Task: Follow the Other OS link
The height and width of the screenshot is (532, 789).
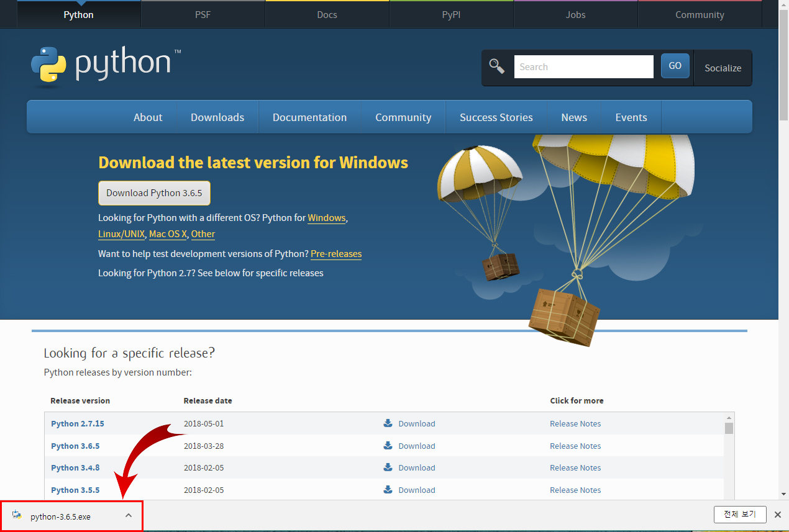Action: click(203, 234)
